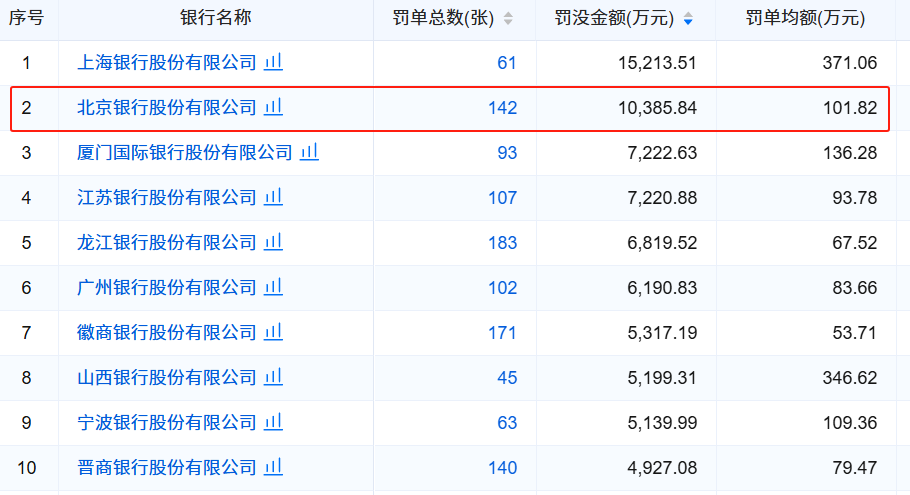
Task: Select the amount 6,190.83
Action: coord(662,288)
